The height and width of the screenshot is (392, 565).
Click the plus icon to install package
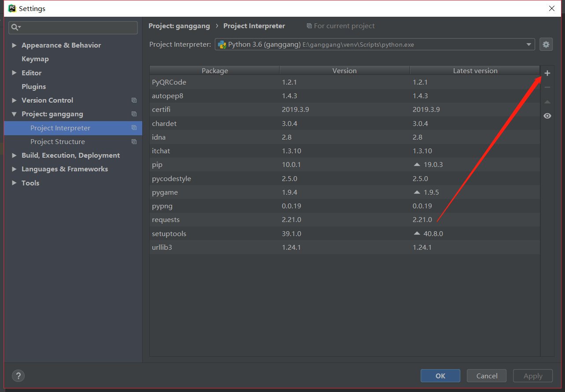coord(547,73)
